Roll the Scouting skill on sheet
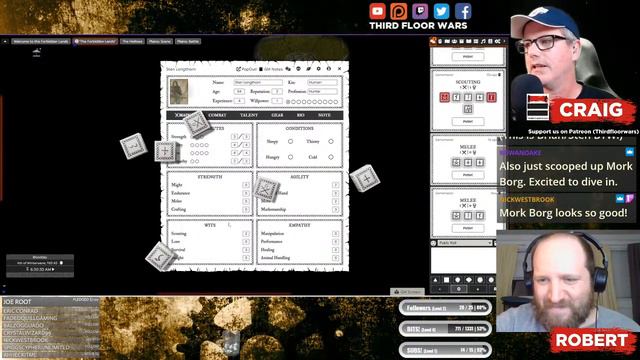 [178, 233]
